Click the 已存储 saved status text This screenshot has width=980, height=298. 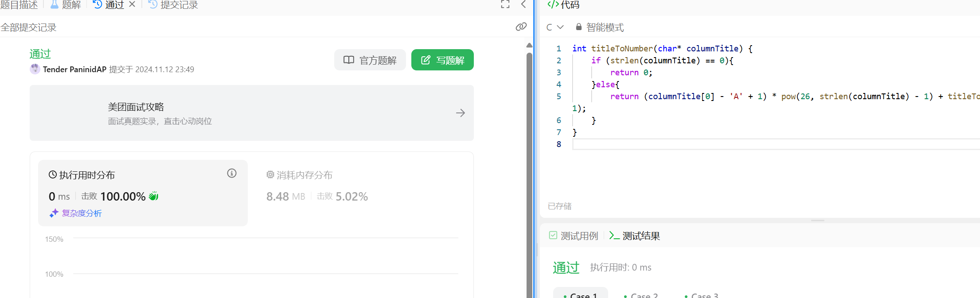pos(560,206)
